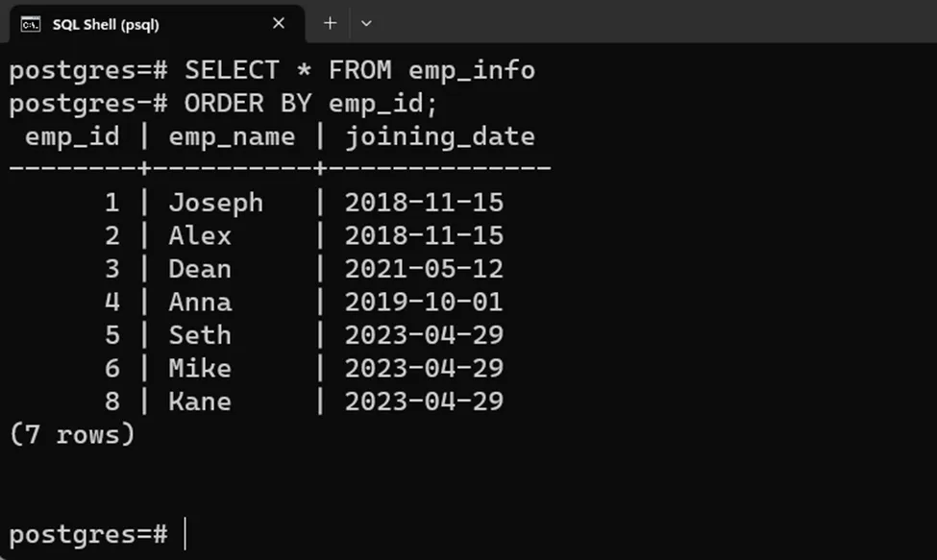Click the emp_name column header
This screenshot has width=937, height=560.
coord(232,136)
